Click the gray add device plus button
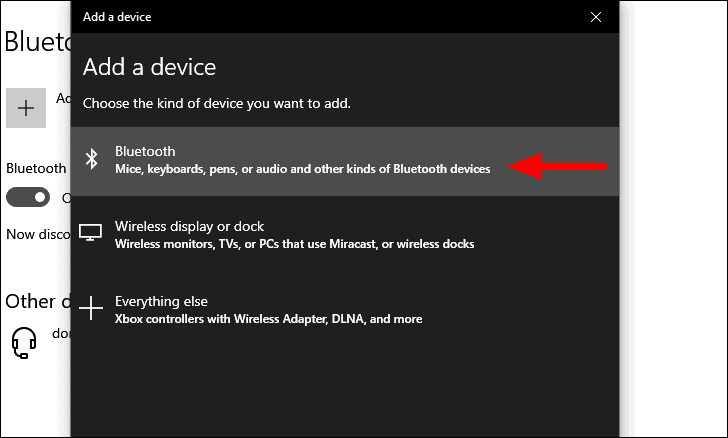This screenshot has width=728, height=438. pos(26,108)
